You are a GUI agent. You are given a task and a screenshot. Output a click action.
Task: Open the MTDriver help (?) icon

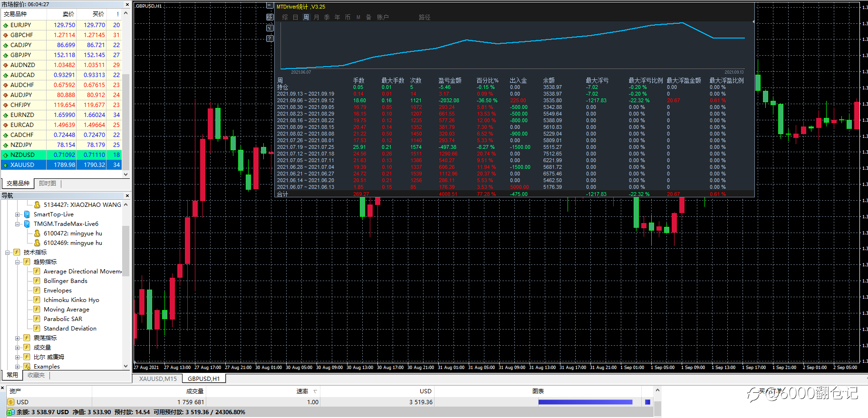click(270, 39)
